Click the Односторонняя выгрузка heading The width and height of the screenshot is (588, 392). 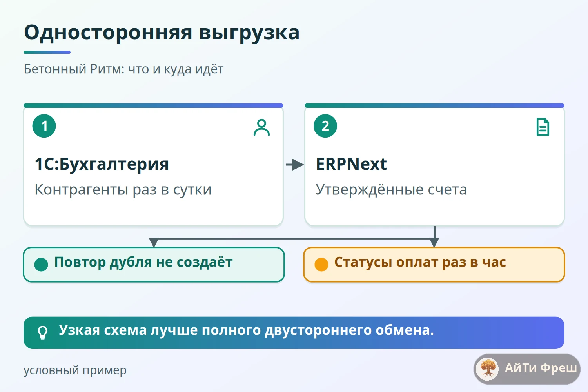pos(162,33)
